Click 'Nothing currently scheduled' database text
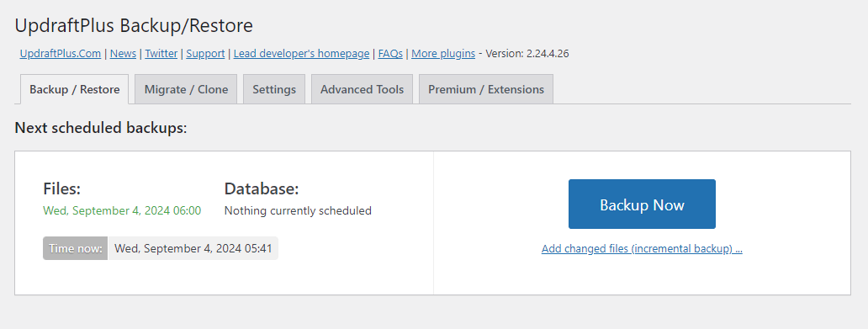This screenshot has height=329, width=868. tap(298, 210)
